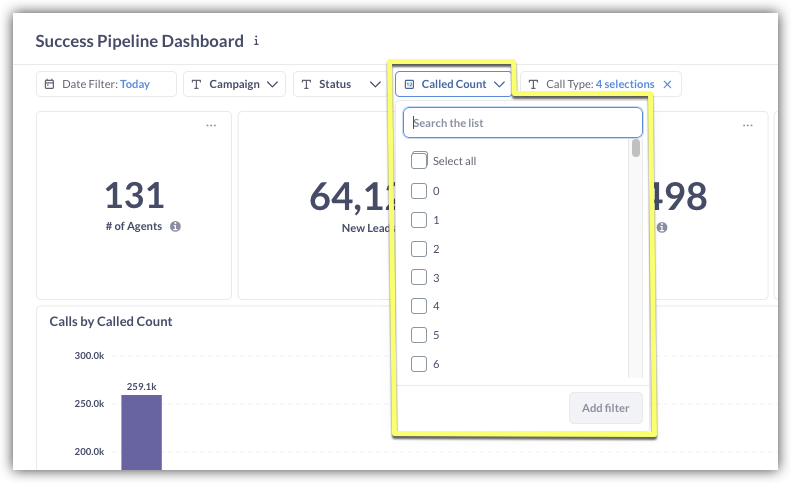The image size is (791, 483).
Task: Click into the Search the list field
Action: point(522,123)
